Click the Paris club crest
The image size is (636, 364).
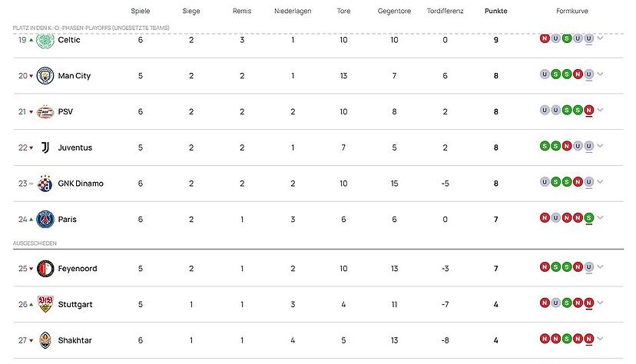pyautogui.click(x=45, y=220)
